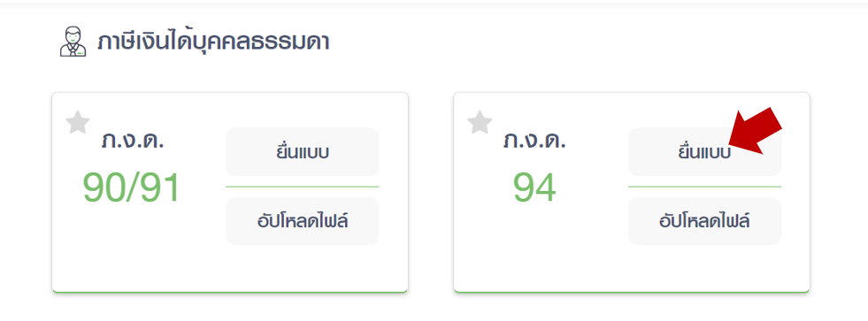Open ยื่นแบบ for ภ.ง.ด. 94

click(x=704, y=151)
